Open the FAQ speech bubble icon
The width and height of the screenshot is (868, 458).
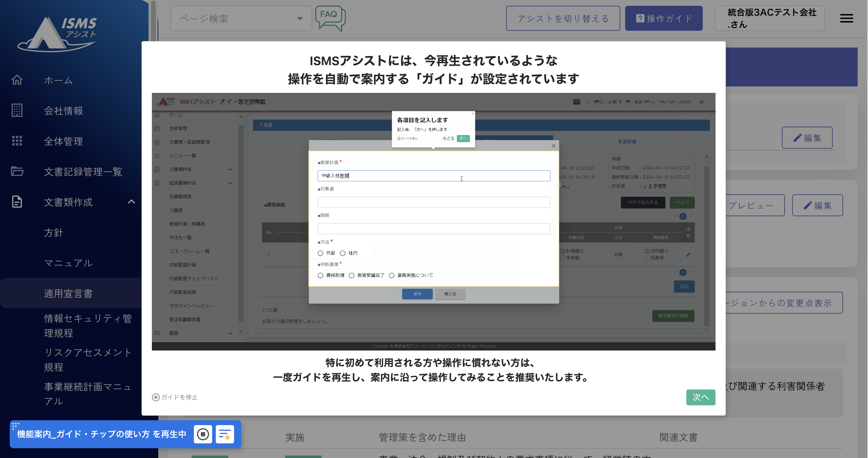pyautogui.click(x=330, y=18)
